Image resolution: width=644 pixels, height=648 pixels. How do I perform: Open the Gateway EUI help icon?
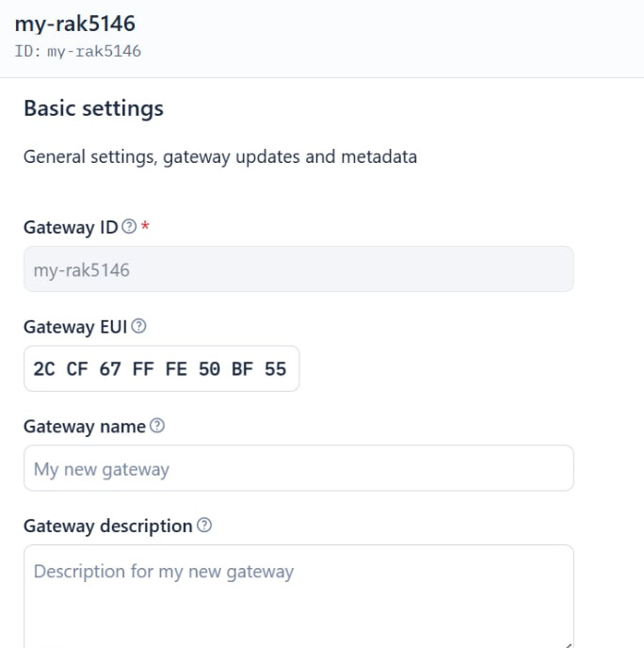pyautogui.click(x=138, y=326)
